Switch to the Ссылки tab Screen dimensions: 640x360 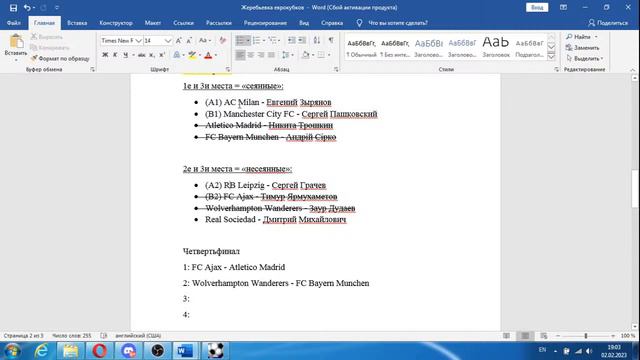pos(183,23)
